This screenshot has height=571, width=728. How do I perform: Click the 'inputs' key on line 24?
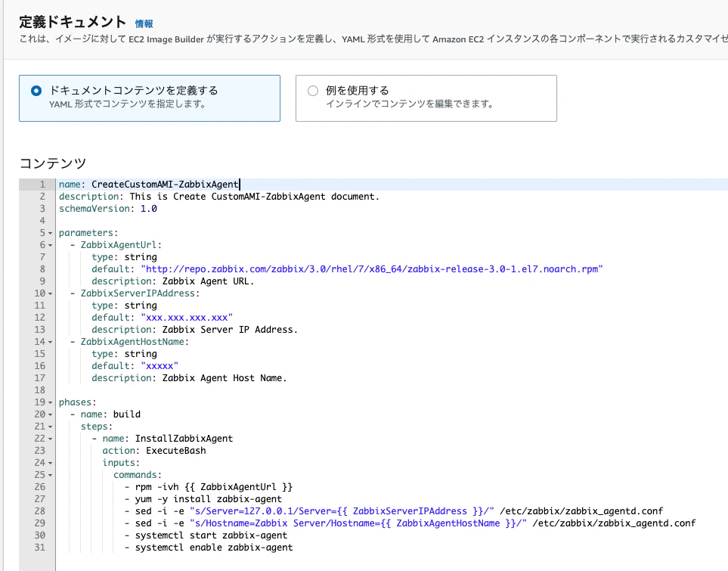pos(119,462)
